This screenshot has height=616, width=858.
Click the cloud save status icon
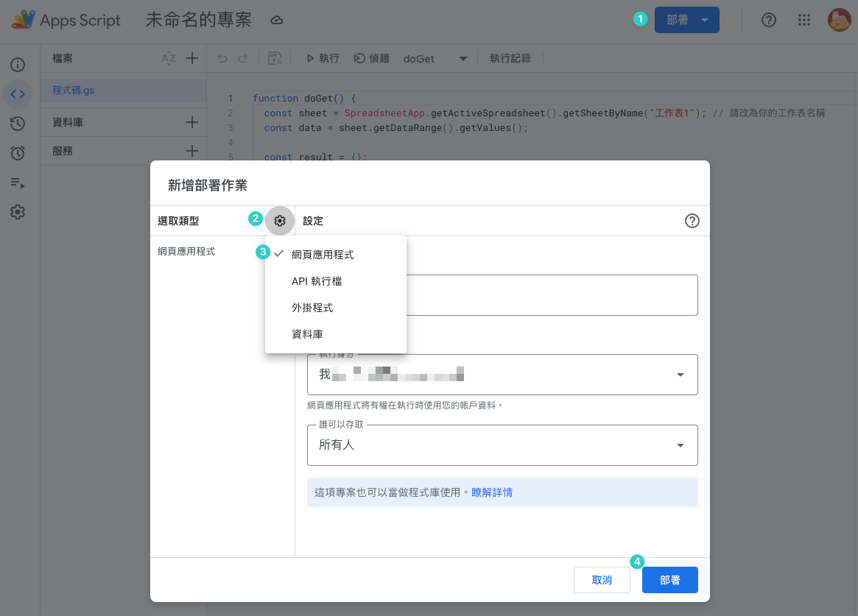click(277, 20)
